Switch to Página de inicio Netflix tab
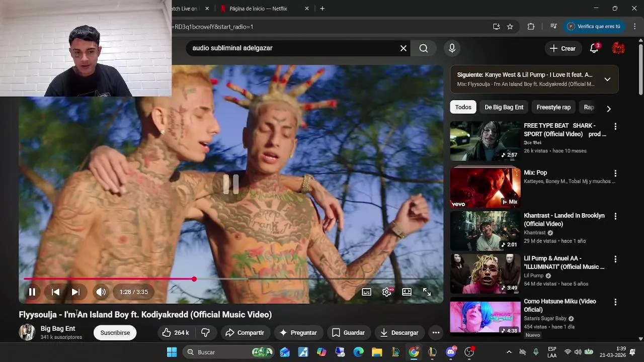This screenshot has height=362, width=644. coord(258,9)
